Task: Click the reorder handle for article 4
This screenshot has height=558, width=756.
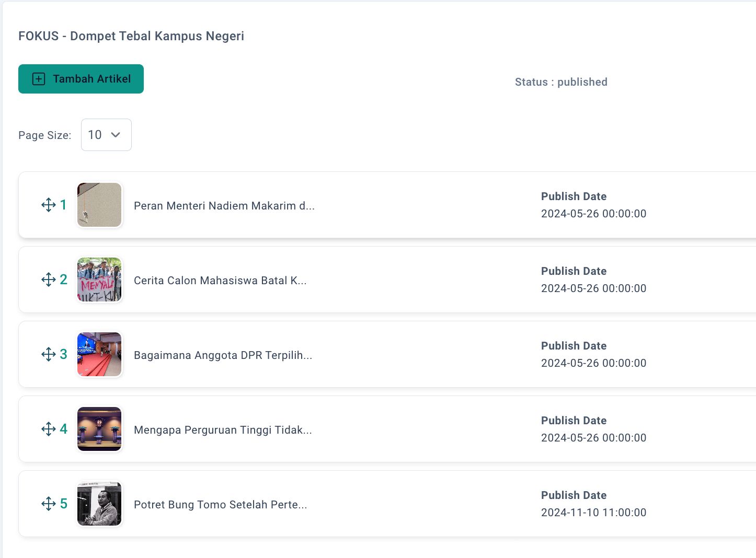Action: click(49, 429)
